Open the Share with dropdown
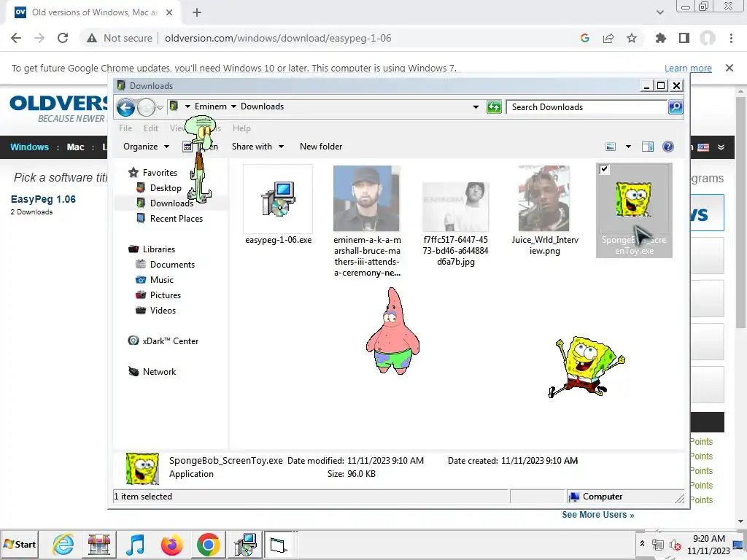This screenshot has width=747, height=560. click(258, 147)
